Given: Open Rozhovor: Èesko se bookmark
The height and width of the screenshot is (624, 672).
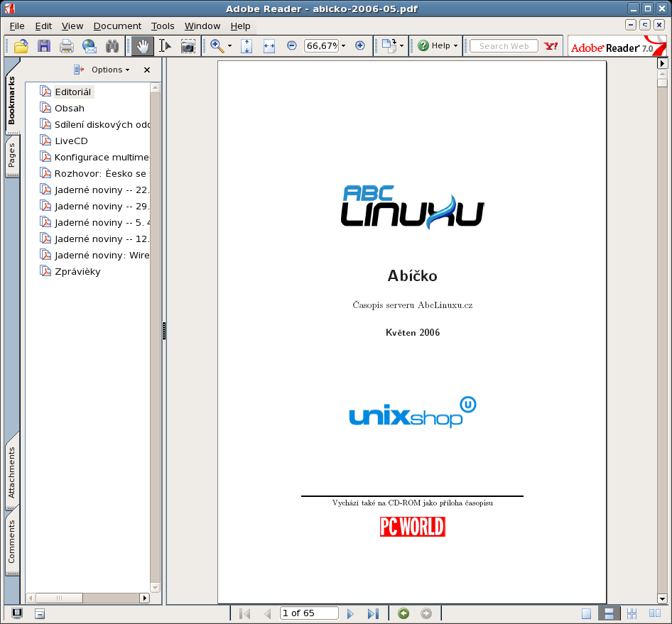Looking at the screenshot, I should click(x=100, y=173).
